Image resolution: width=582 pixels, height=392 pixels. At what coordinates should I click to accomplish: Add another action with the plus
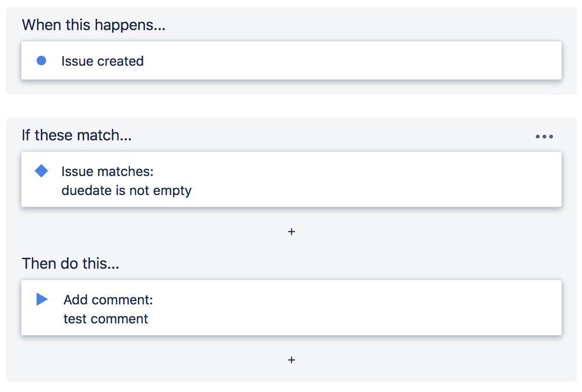click(x=291, y=360)
